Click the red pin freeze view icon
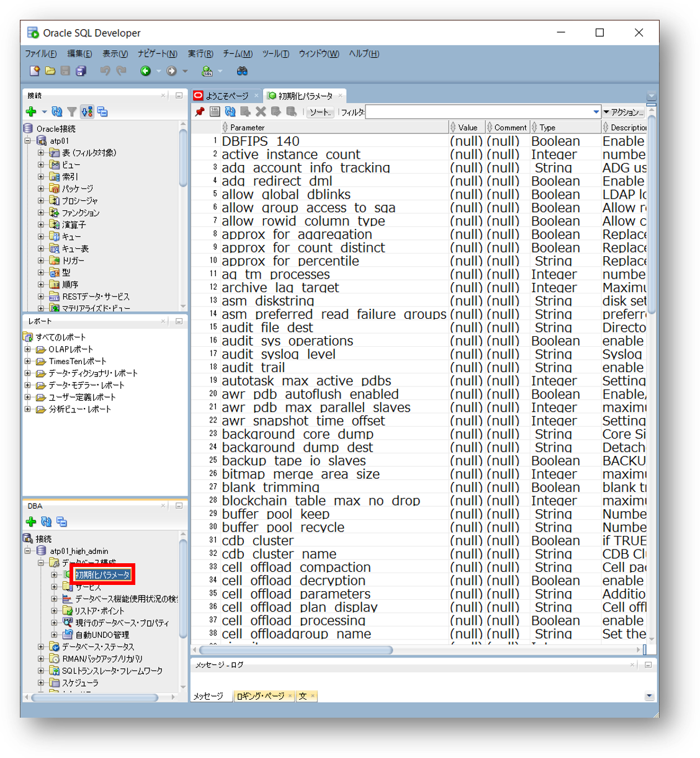The image size is (700, 758). pyautogui.click(x=199, y=112)
